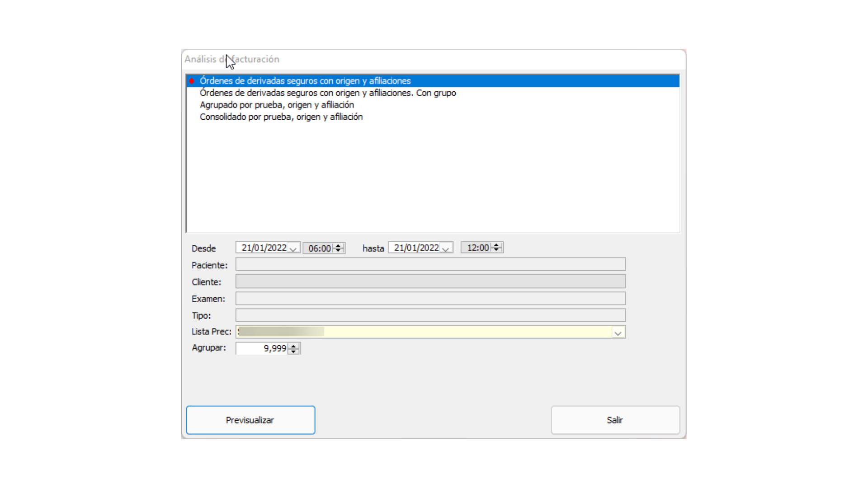This screenshot has width=868, height=488.
Task: Increase the hasta time with up arrow
Action: [496, 245]
